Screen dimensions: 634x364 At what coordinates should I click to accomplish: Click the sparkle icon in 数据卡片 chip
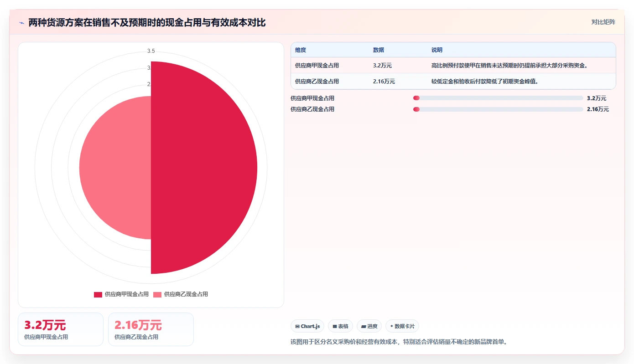click(x=392, y=327)
